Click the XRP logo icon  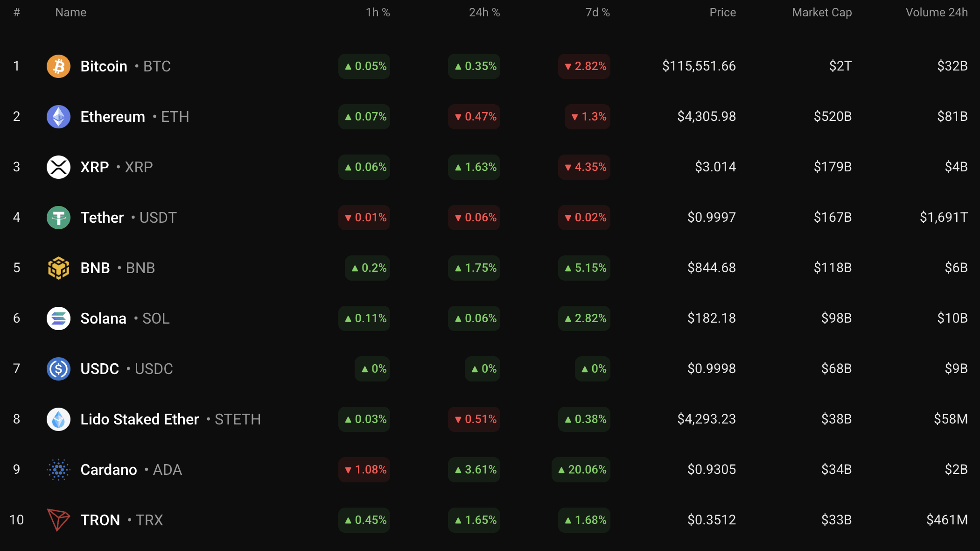(x=58, y=167)
